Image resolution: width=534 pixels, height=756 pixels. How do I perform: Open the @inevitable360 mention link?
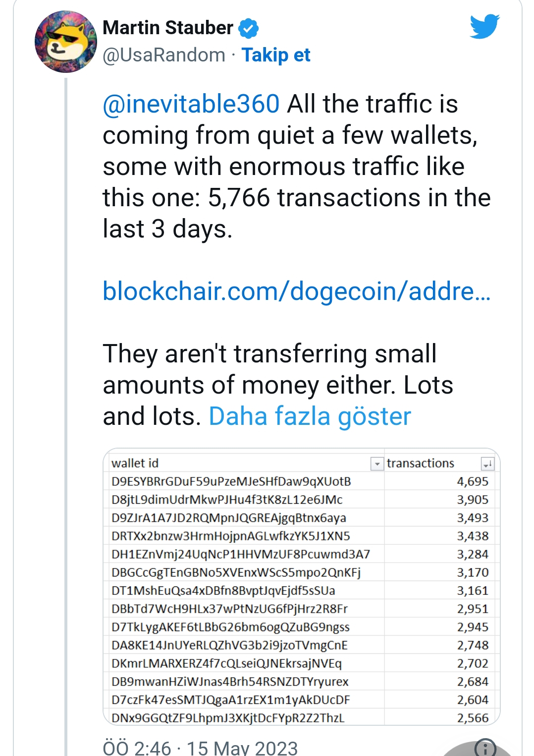pyautogui.click(x=191, y=104)
